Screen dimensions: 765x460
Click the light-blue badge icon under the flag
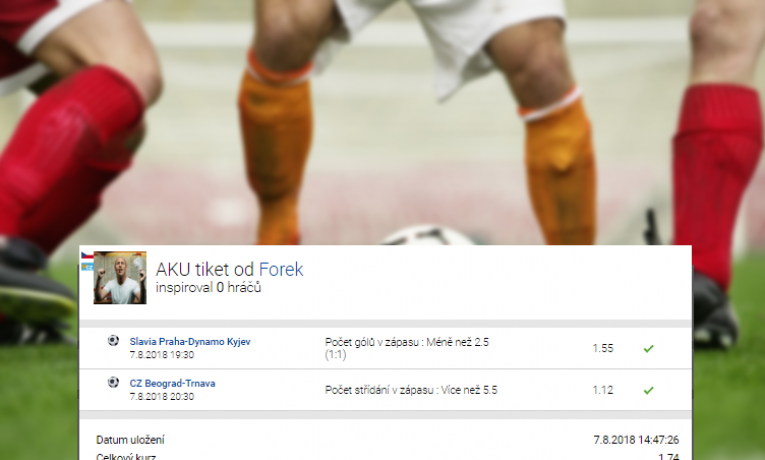87,266
